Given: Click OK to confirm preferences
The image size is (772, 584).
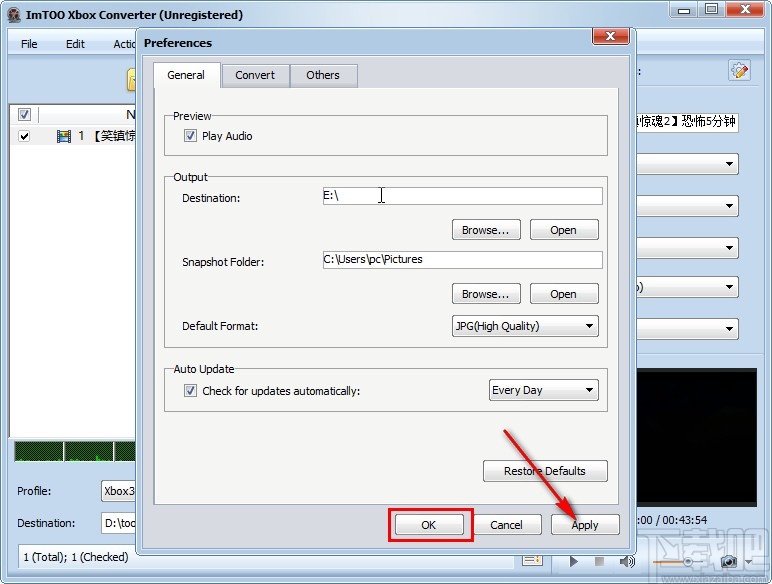Looking at the screenshot, I should pos(429,525).
